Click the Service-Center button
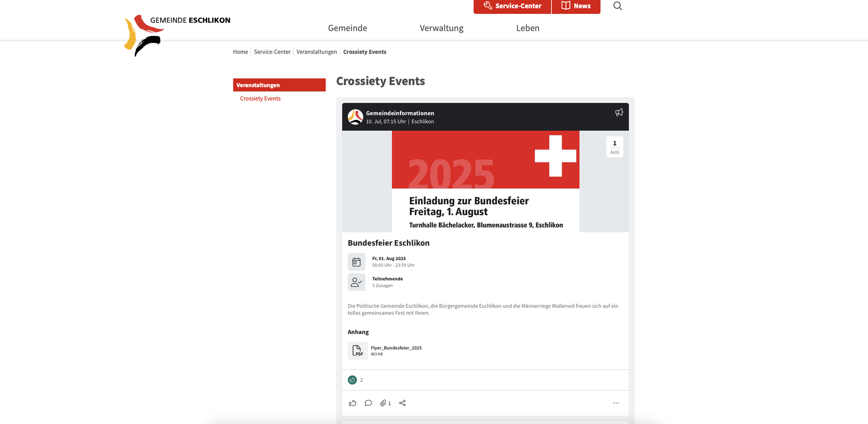 pyautogui.click(x=512, y=6)
